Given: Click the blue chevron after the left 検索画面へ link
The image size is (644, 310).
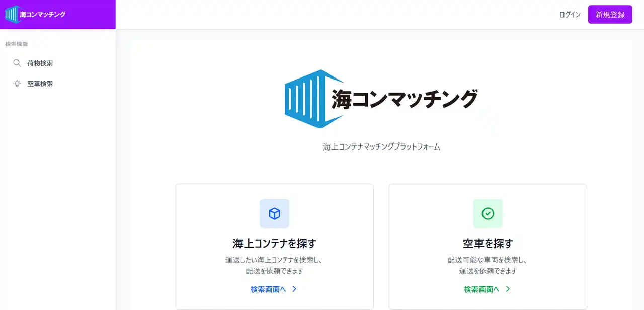Looking at the screenshot, I should tap(294, 289).
